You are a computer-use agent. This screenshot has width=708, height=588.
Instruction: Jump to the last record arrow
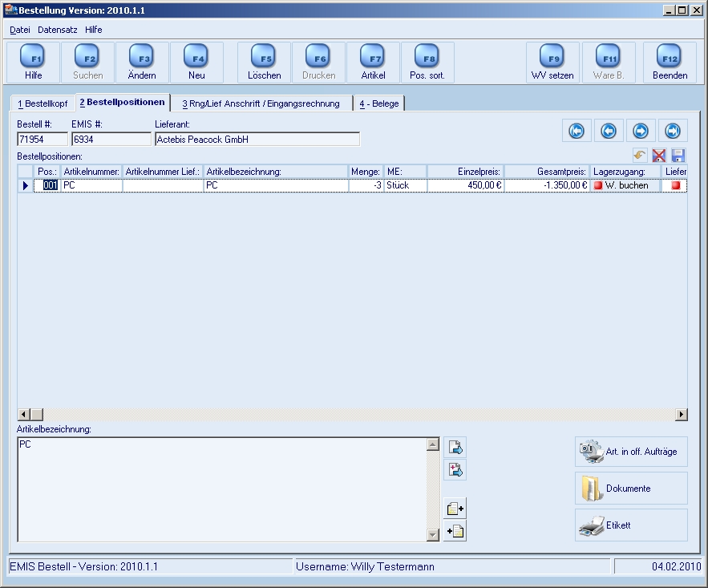[673, 131]
